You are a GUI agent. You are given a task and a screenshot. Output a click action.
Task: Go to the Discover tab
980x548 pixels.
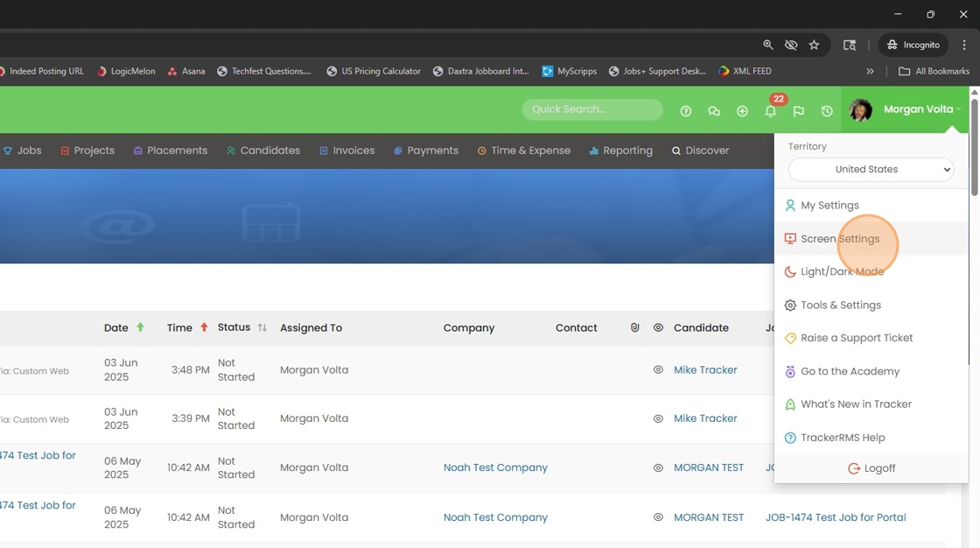pyautogui.click(x=700, y=151)
